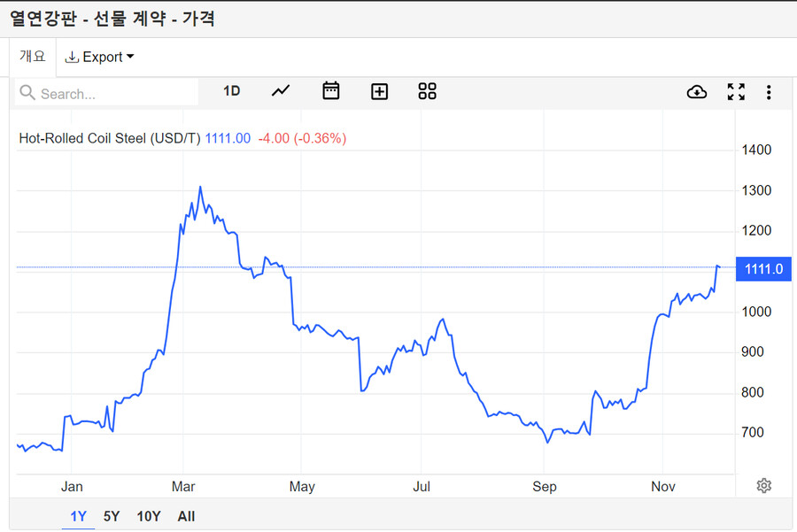
Task: Select the All time range button
Action: click(x=186, y=516)
